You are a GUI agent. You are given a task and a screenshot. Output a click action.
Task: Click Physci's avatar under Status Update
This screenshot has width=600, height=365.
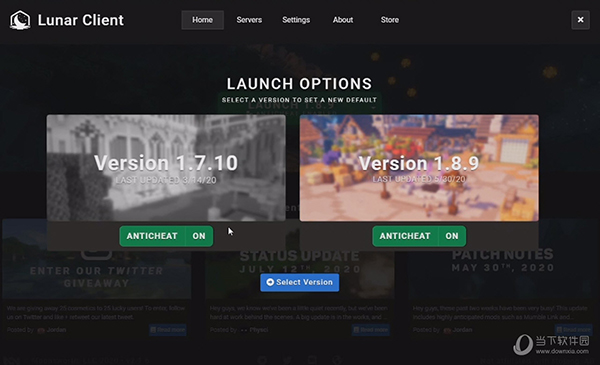[x=244, y=330]
